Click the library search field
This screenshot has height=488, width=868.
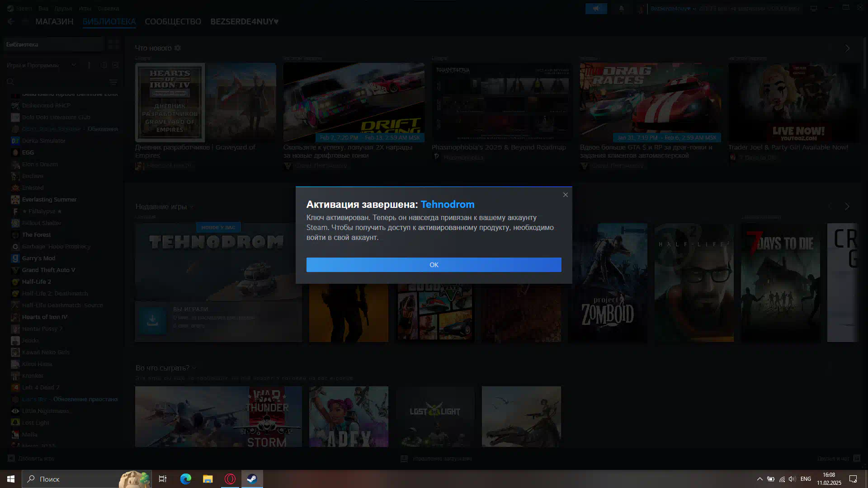(x=57, y=82)
